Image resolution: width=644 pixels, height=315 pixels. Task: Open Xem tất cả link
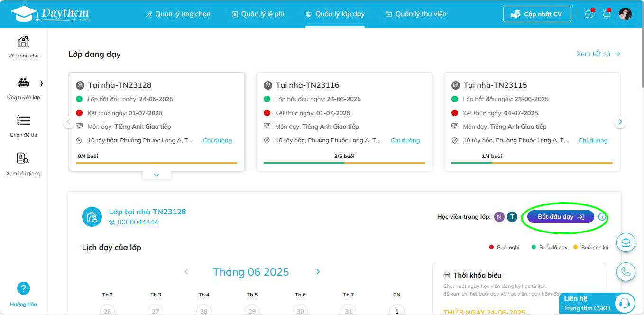pyautogui.click(x=598, y=54)
